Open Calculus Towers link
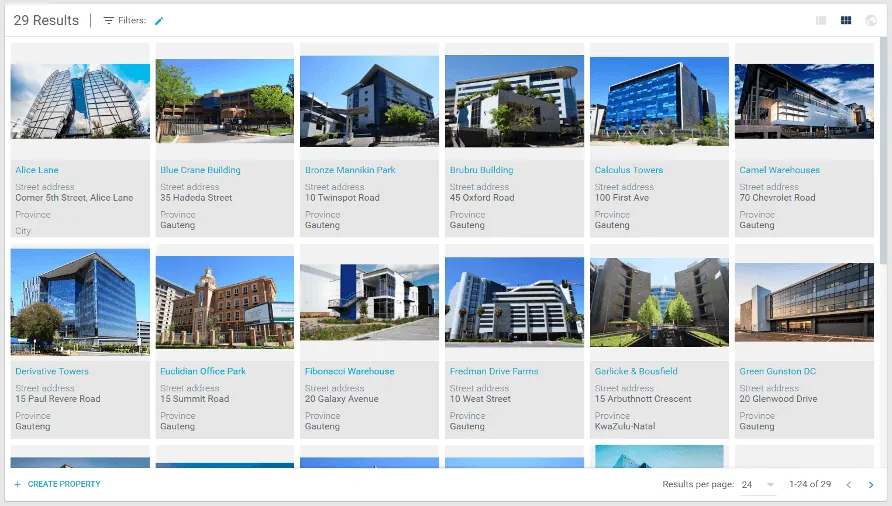892x506 pixels. pyautogui.click(x=629, y=170)
